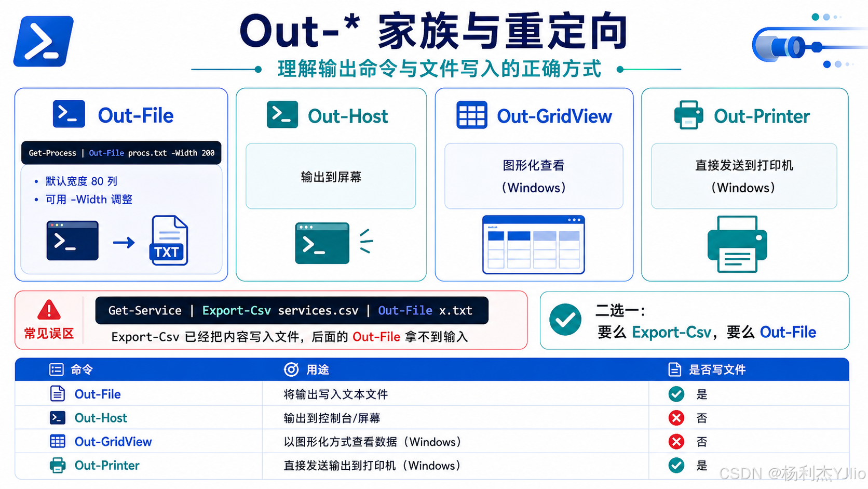
Task: Click the green check in the Out-File row
Action: 676,394
